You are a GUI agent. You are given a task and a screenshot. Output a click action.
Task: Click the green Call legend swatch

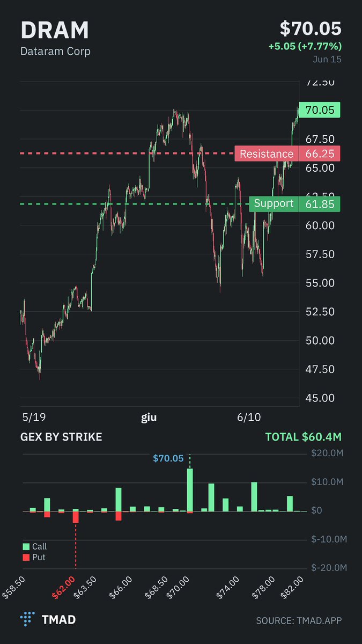coord(26,547)
